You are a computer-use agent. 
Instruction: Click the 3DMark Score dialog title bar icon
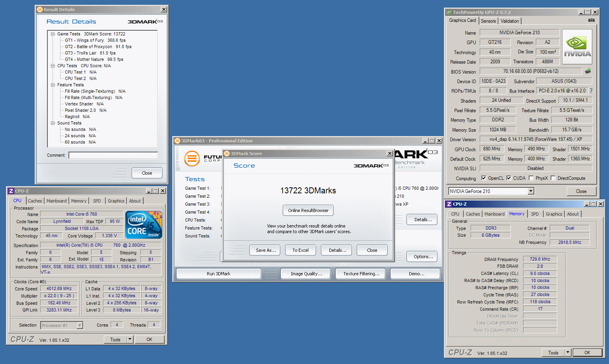tap(227, 154)
